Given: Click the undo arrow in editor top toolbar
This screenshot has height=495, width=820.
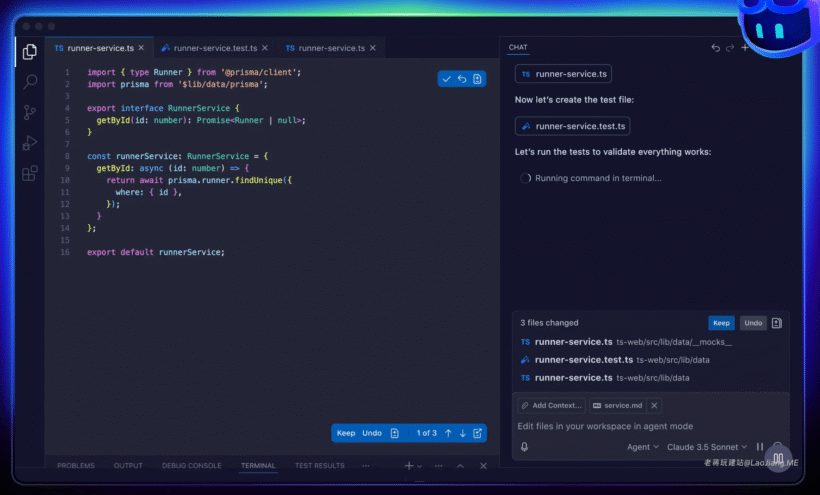Looking at the screenshot, I should pyautogui.click(x=462, y=79).
